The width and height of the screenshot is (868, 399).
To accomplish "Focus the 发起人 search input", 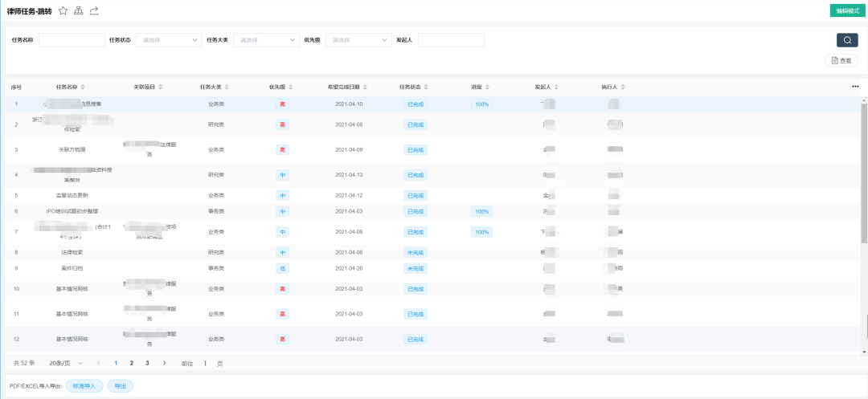I will click(x=451, y=40).
